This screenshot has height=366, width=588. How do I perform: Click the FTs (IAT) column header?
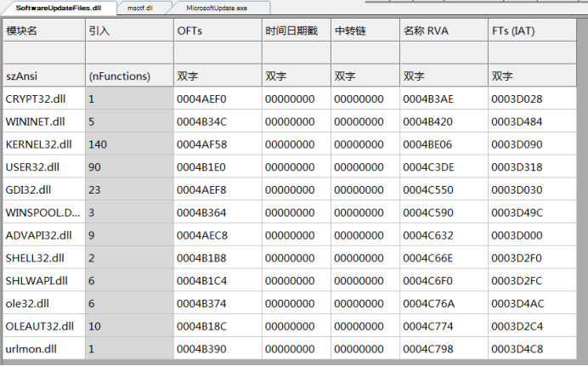(x=532, y=31)
